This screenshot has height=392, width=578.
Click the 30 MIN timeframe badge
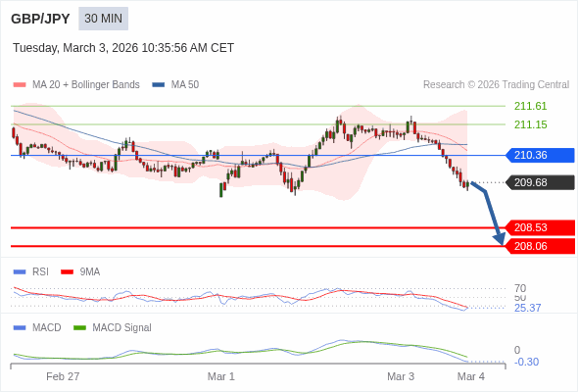click(103, 19)
